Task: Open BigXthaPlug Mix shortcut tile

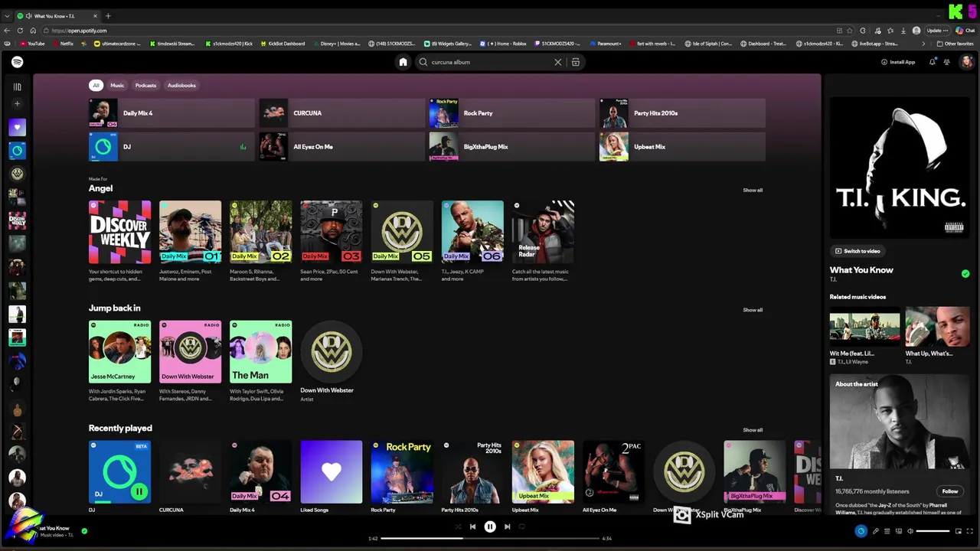Action: click(x=512, y=147)
